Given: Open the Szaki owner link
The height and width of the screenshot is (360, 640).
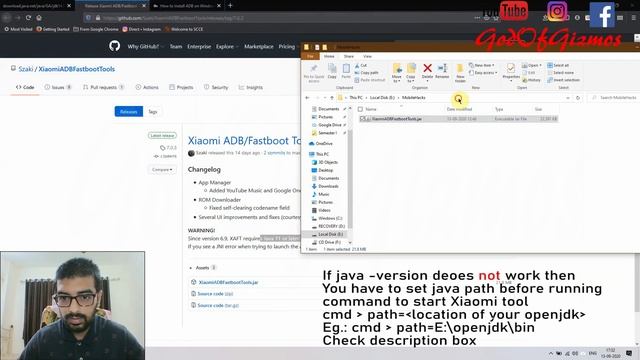Looking at the screenshot, I should tap(26, 69).
